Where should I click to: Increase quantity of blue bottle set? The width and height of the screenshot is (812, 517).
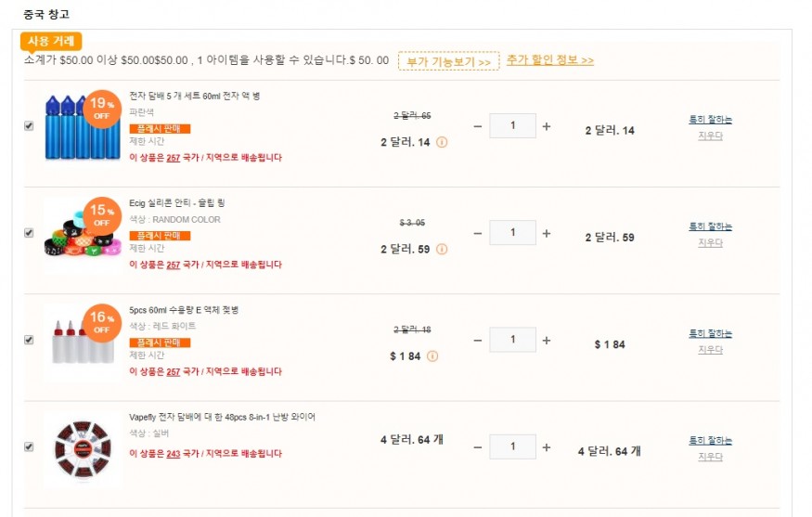[x=547, y=126]
